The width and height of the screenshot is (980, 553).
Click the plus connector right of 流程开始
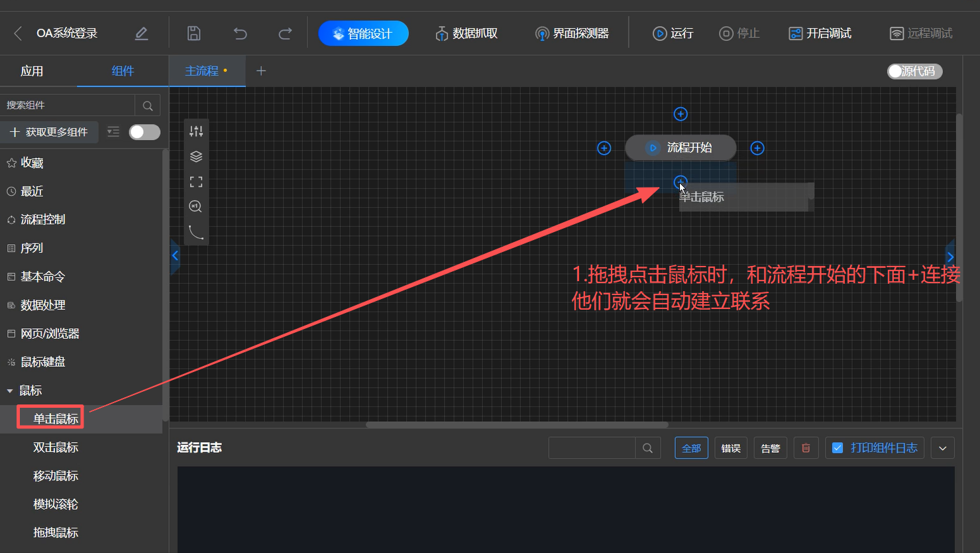(757, 148)
